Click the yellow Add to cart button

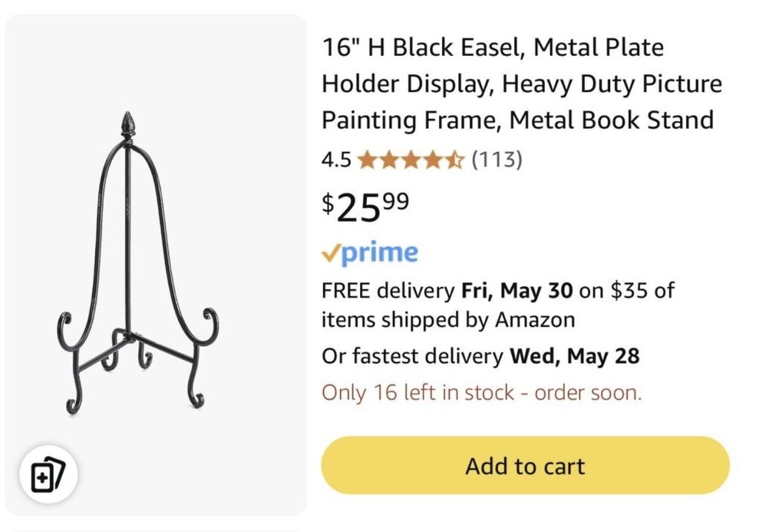[525, 466]
